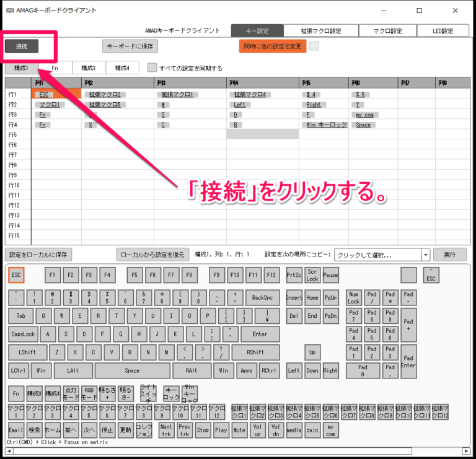Screen dimensions: 476x459
Task: Click Pad Enter key
Action: [408, 361]
